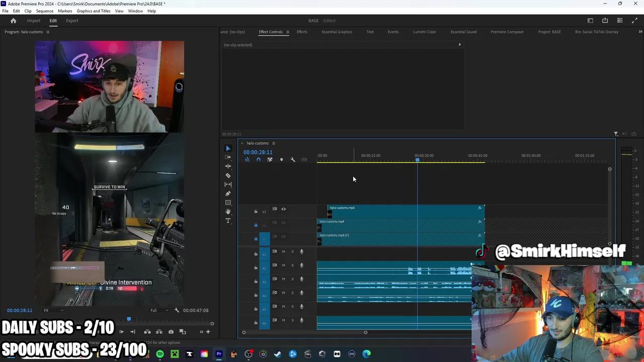Switch to the Premiere Composer tab
The image size is (644, 362).
click(507, 32)
